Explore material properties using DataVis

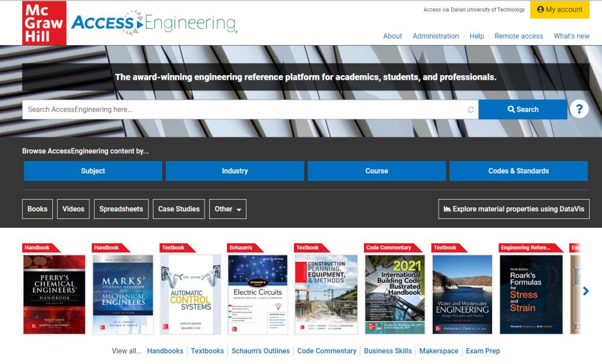coord(514,209)
